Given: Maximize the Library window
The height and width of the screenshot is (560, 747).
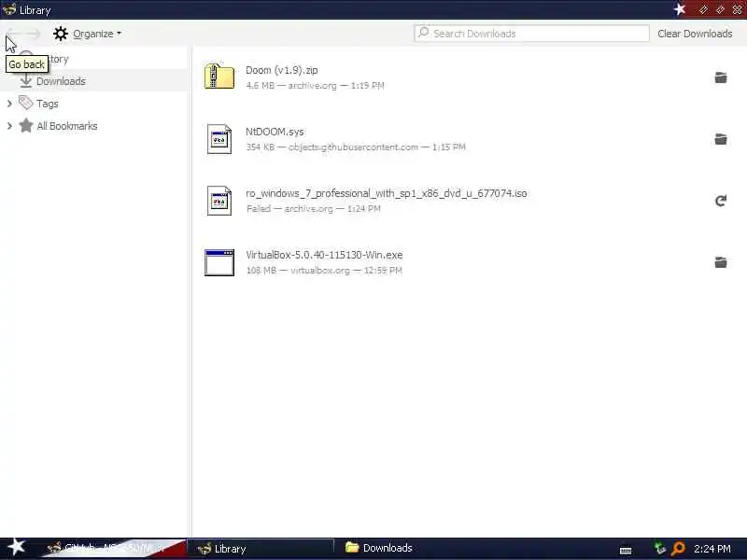Looking at the screenshot, I should tap(720, 9).
